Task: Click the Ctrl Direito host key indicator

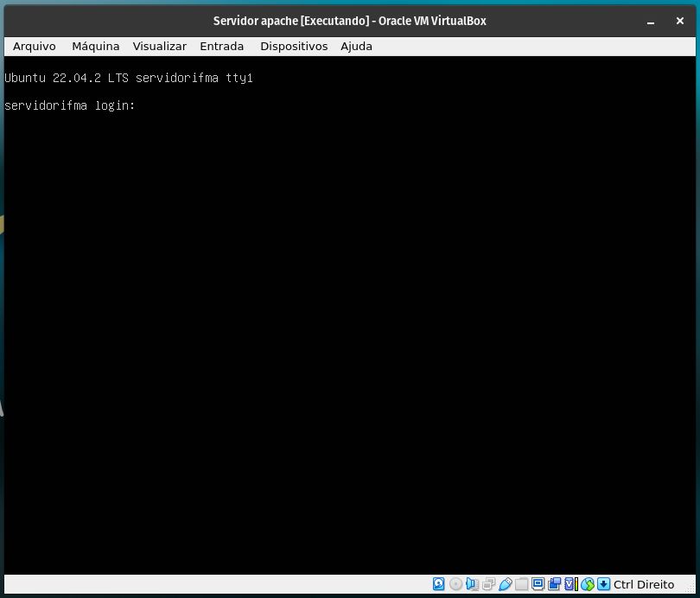Action: pos(642,584)
